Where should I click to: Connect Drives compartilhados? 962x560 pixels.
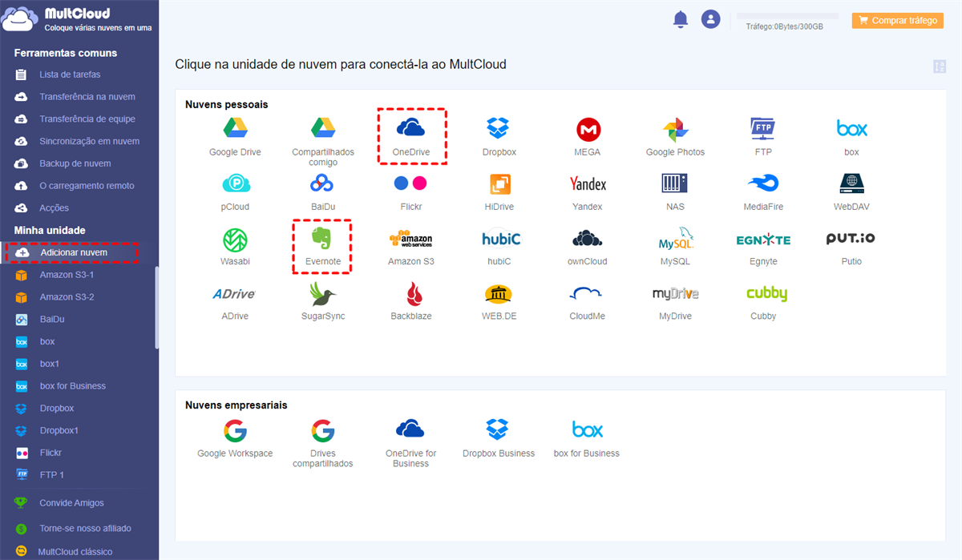(x=323, y=442)
